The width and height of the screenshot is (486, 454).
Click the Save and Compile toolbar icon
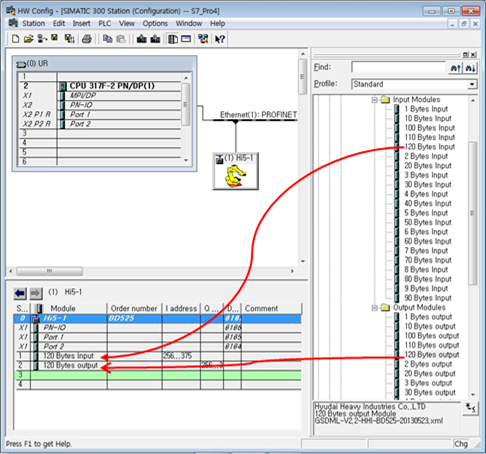(x=69, y=39)
